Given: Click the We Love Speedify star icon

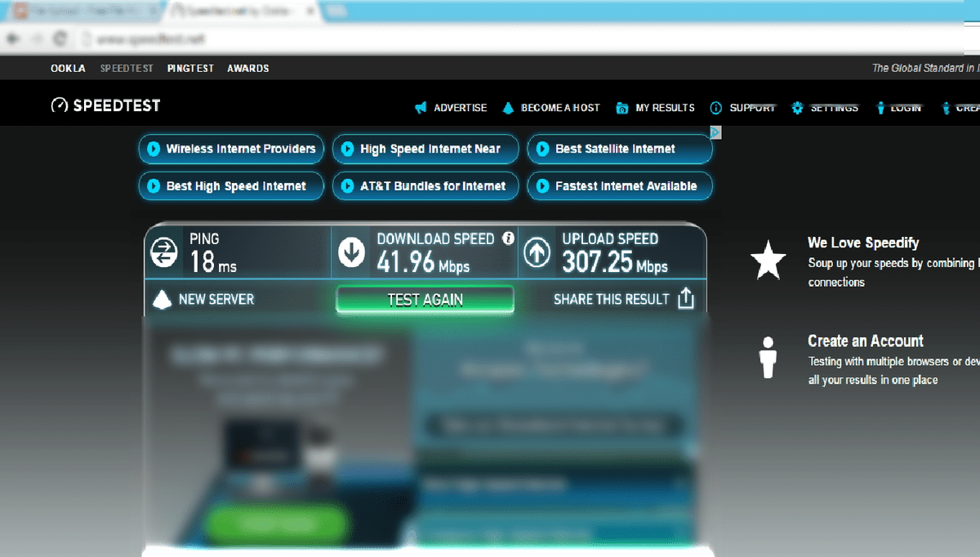Looking at the screenshot, I should click(x=768, y=261).
